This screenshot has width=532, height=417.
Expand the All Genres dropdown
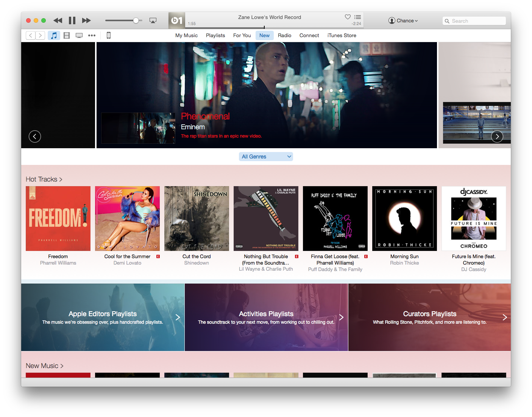(x=266, y=157)
